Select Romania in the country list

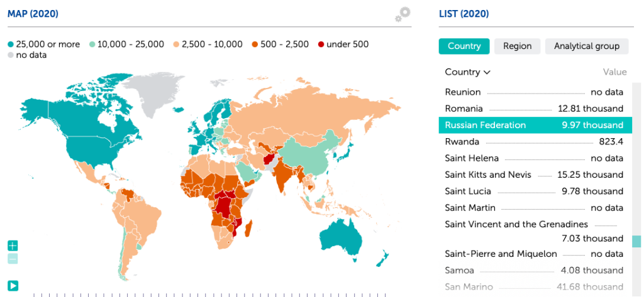point(464,109)
